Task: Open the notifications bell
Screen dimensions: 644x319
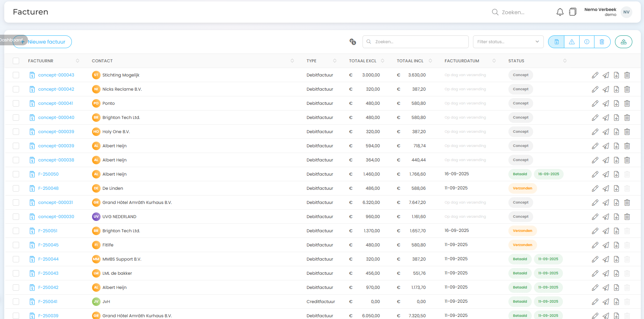Action: [560, 12]
